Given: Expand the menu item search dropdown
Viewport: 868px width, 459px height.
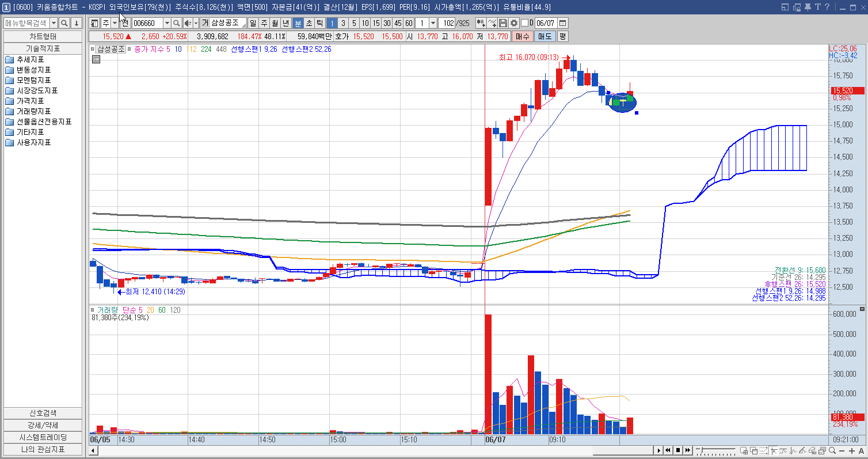Looking at the screenshot, I should coord(54,23).
